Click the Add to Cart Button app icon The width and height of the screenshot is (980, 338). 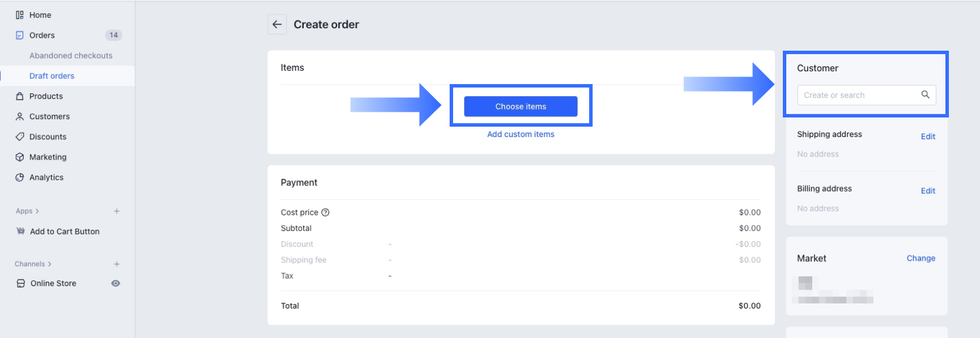(21, 231)
